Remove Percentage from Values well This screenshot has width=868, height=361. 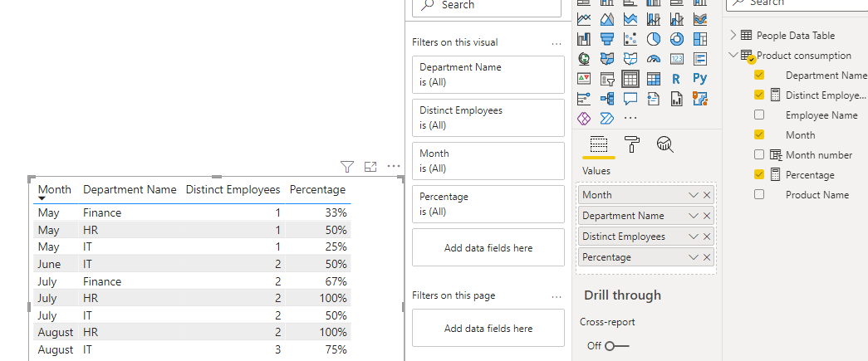pyautogui.click(x=707, y=257)
